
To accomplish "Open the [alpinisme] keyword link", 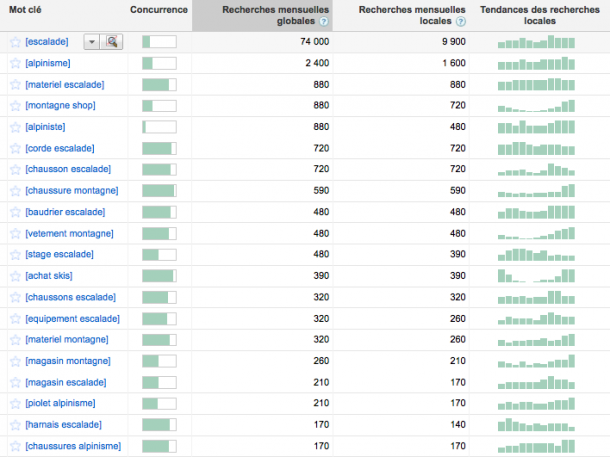I will tap(48, 63).
